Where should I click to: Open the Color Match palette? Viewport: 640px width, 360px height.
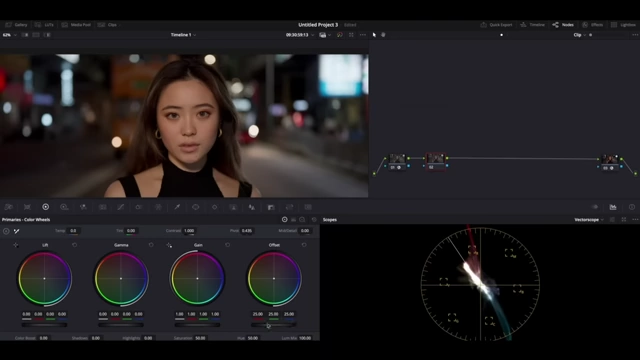(x=27, y=207)
